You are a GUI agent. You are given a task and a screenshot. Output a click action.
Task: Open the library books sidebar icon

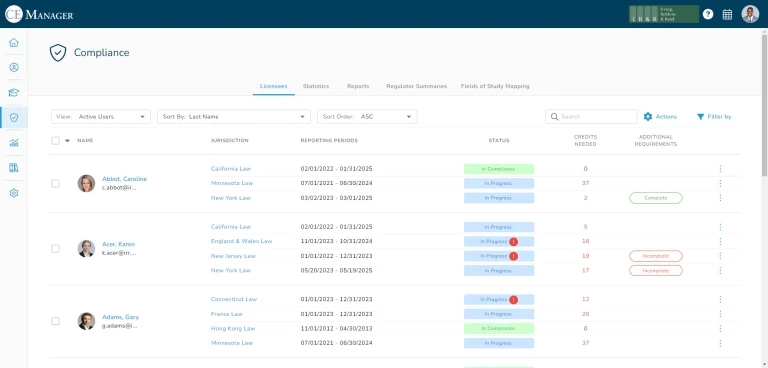pos(14,168)
